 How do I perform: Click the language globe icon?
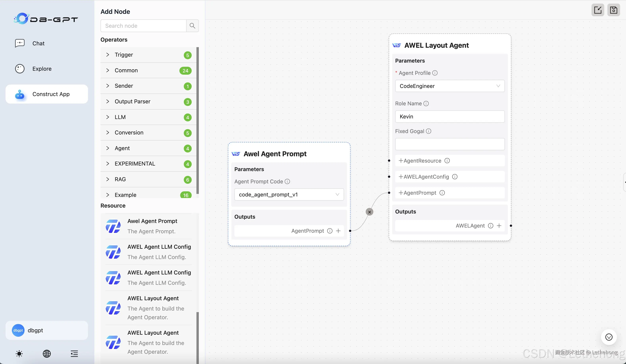tap(47, 354)
